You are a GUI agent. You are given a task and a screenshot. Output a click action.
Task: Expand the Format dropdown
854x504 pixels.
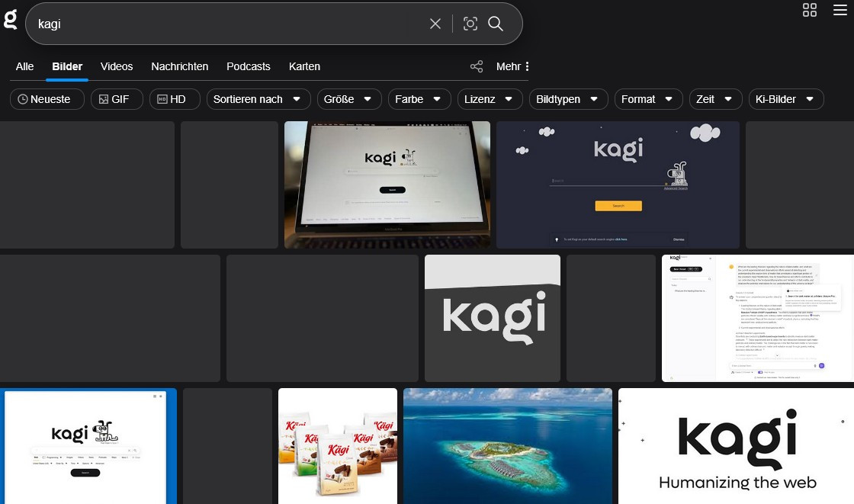(x=648, y=99)
